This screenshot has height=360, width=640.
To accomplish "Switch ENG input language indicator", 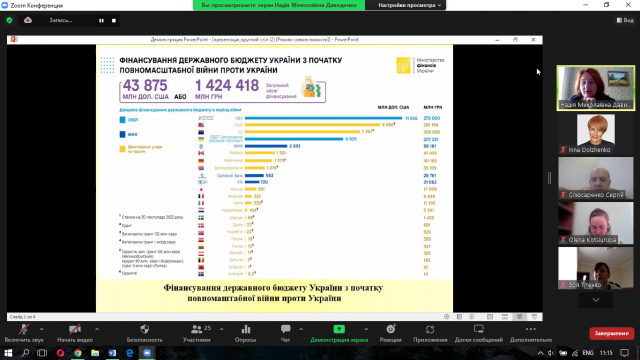I will click(588, 353).
